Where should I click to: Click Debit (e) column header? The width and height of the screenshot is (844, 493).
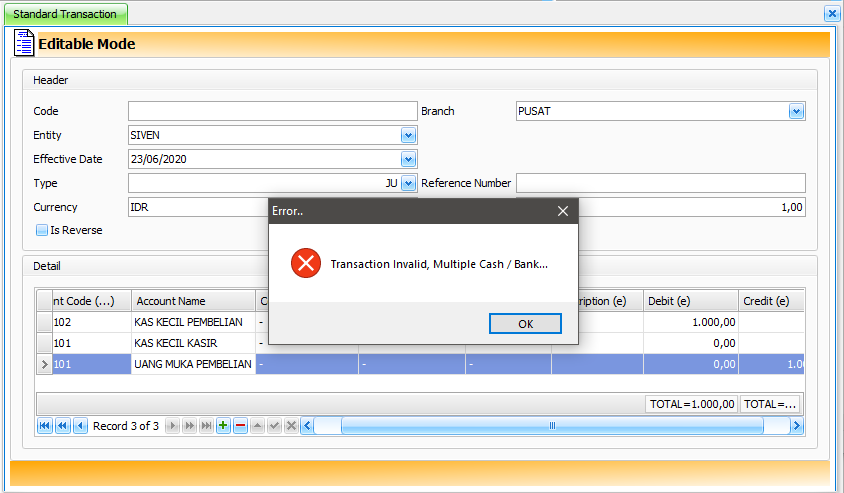(691, 301)
